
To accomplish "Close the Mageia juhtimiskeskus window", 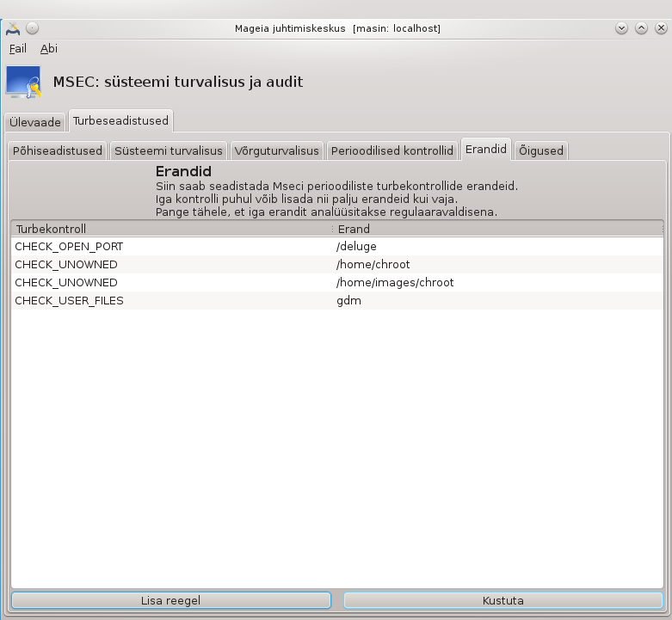I will pyautogui.click(x=661, y=28).
